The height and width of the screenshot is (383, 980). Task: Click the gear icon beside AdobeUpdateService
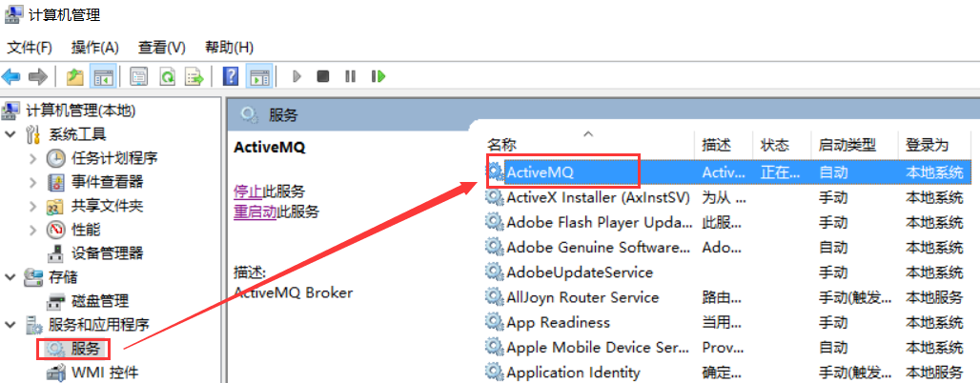495,272
